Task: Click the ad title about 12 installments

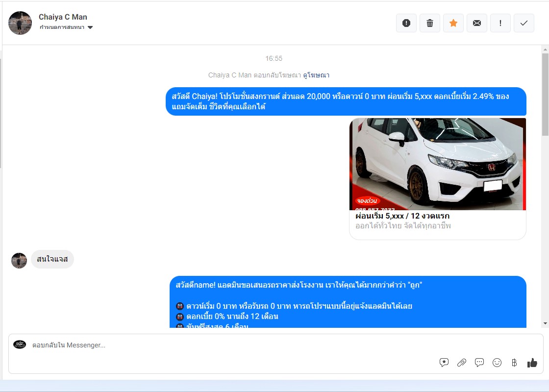Action: pyautogui.click(x=402, y=216)
